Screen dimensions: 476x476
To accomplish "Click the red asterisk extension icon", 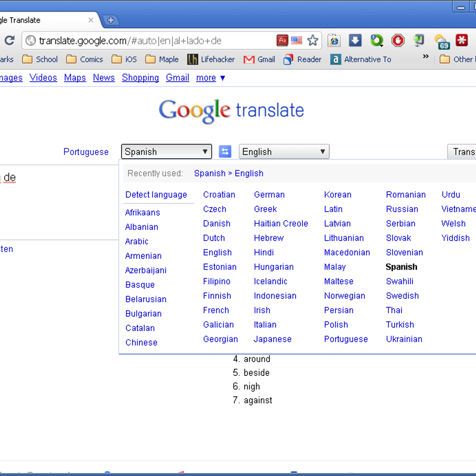I will pyautogui.click(x=462, y=40).
